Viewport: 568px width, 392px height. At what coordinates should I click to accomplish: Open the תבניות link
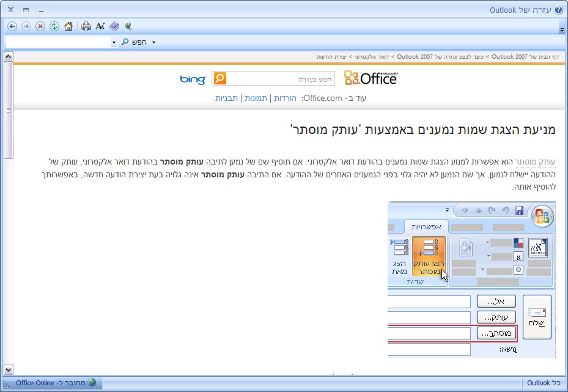226,98
